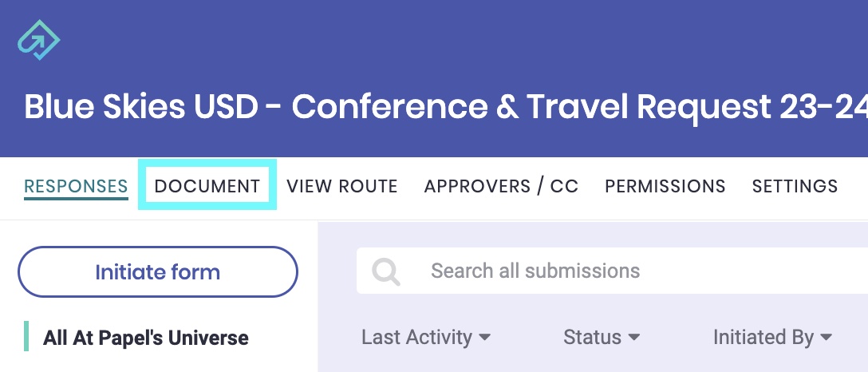Click the caret arrow next to Initiated By
The height and width of the screenshot is (372, 868).
tap(826, 337)
